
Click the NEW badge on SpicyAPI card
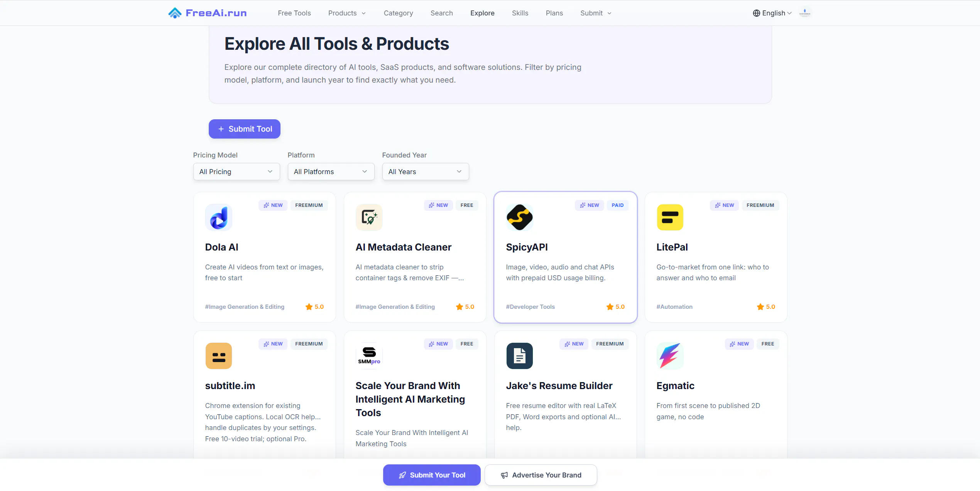pyautogui.click(x=590, y=205)
